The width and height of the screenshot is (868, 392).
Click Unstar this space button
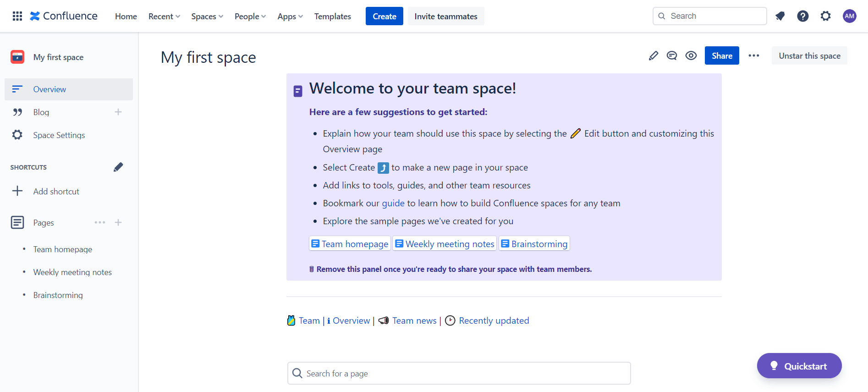click(x=809, y=55)
